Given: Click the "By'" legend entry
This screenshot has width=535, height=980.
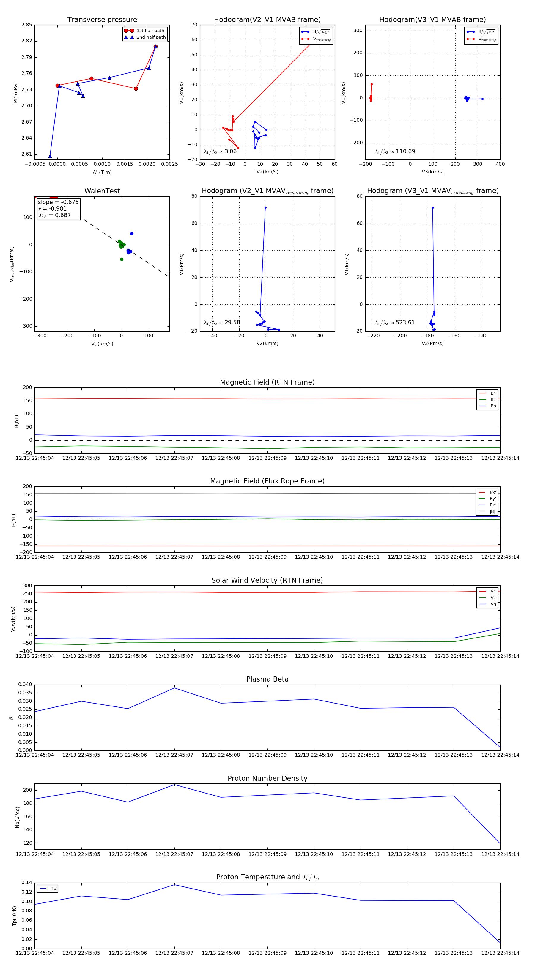Looking at the screenshot, I should coord(487,499).
